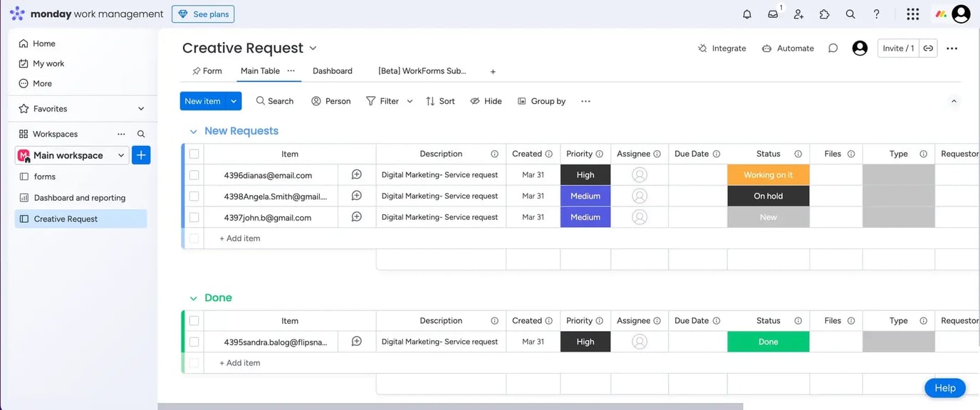The width and height of the screenshot is (980, 410).
Task: Click the Priority info icon in New Requests
Action: (600, 154)
